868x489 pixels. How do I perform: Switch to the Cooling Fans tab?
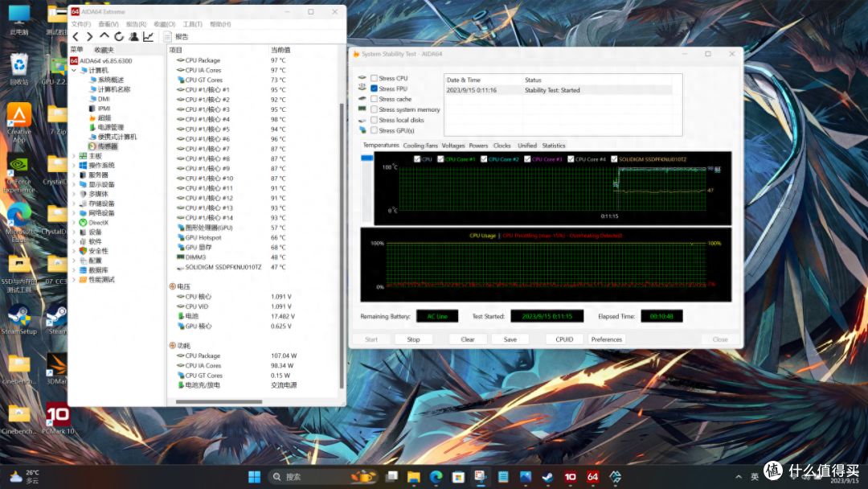pos(420,146)
